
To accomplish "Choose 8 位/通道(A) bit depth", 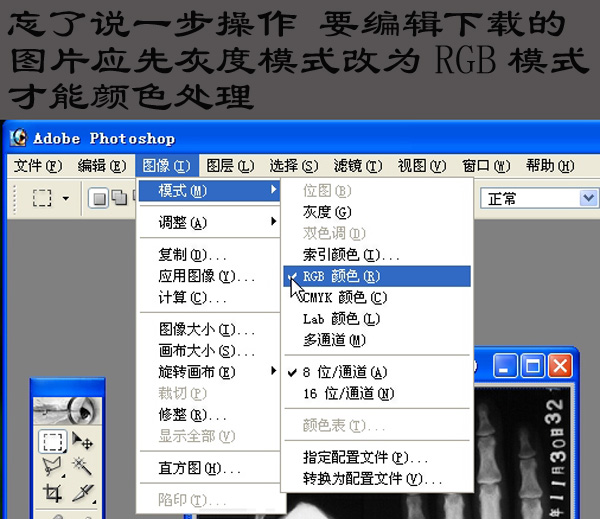I will [x=377, y=372].
